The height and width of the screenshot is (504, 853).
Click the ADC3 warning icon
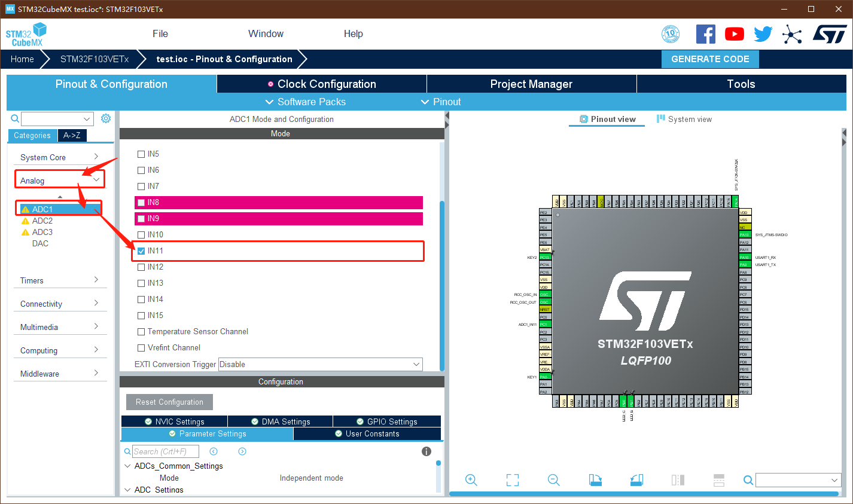coord(25,233)
